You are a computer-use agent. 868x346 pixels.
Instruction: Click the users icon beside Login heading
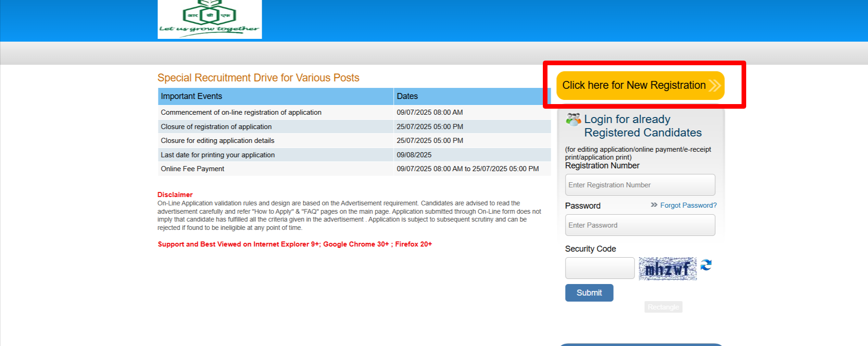(573, 120)
